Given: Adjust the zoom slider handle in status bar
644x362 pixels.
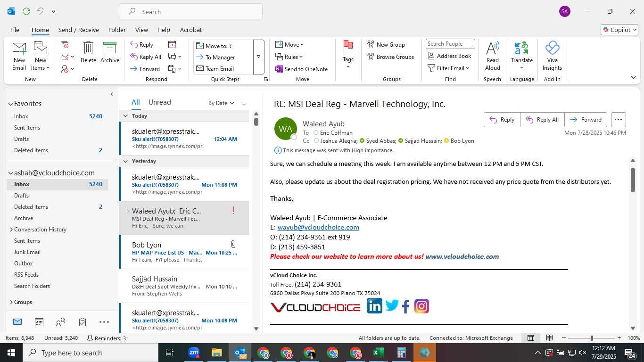Looking at the screenshot, I should (x=592, y=338).
